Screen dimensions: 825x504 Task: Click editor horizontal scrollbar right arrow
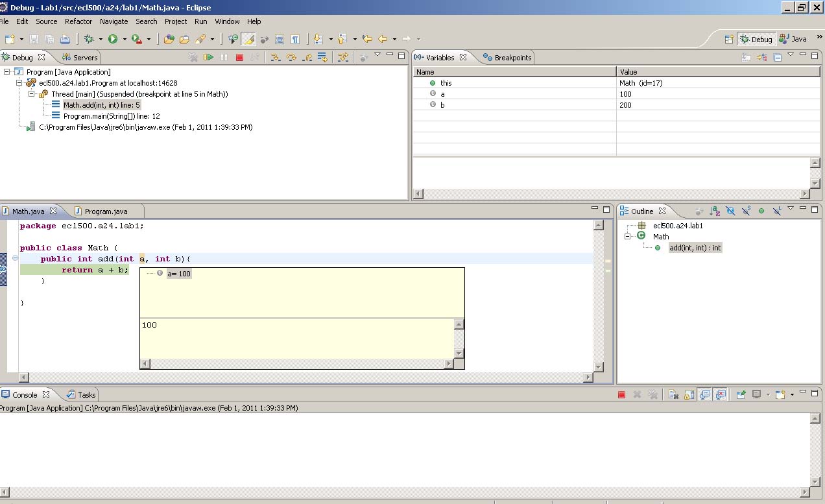(x=588, y=378)
